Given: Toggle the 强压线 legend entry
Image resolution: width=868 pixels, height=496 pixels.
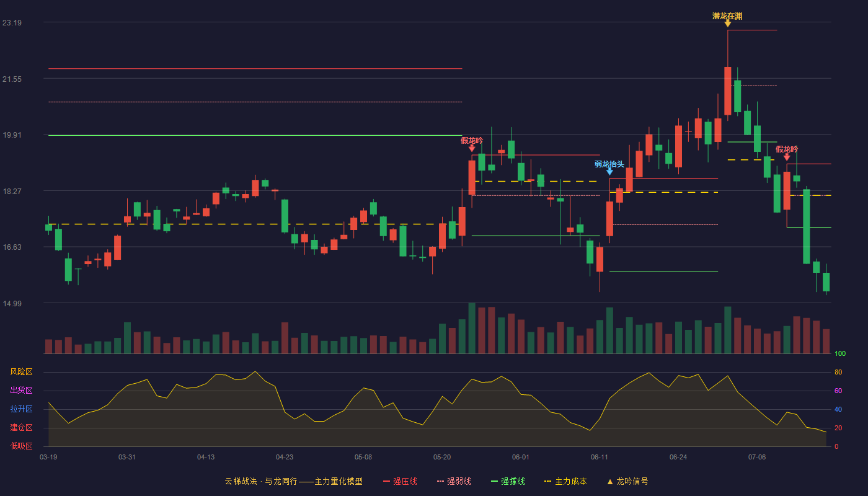Looking at the screenshot, I should [x=400, y=481].
